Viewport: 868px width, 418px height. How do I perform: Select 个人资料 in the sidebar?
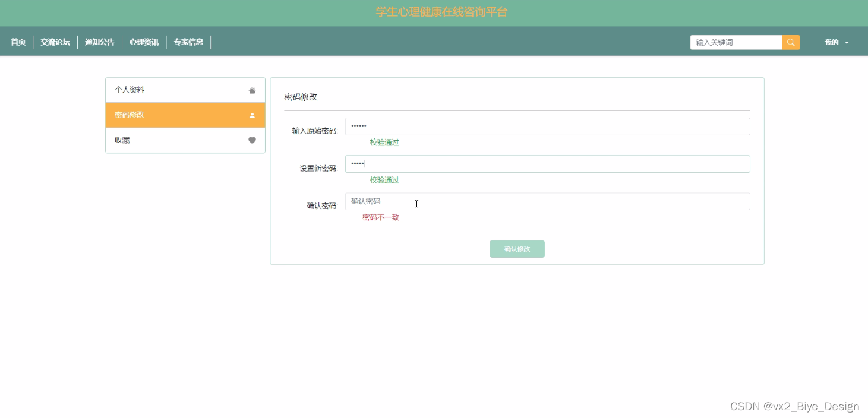[x=185, y=90]
